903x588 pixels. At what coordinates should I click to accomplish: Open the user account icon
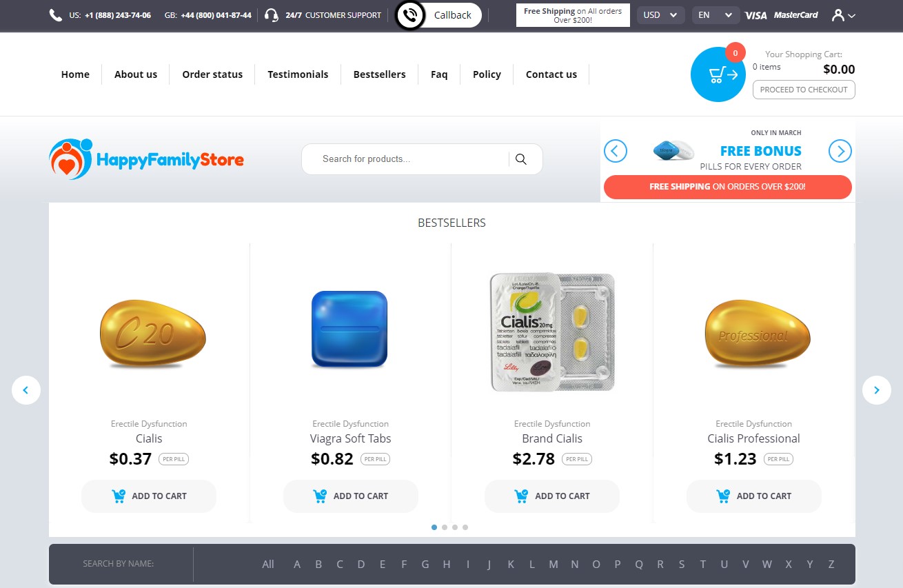pyautogui.click(x=843, y=15)
